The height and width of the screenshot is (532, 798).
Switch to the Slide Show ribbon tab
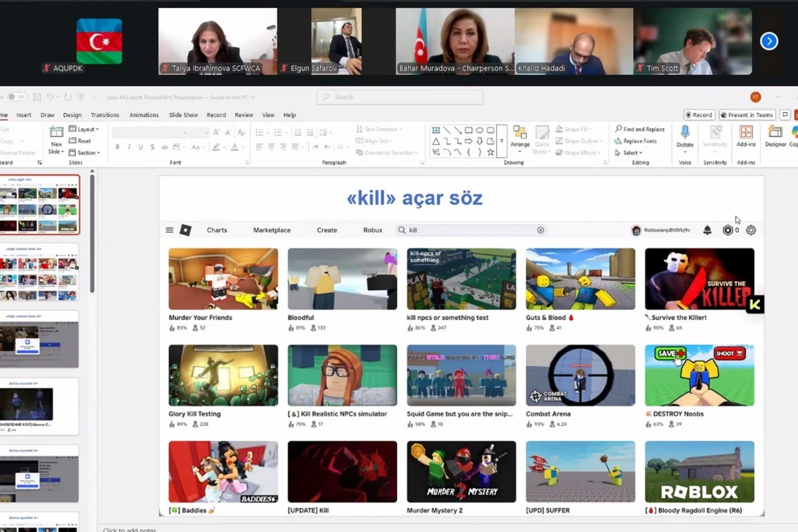[183, 114]
